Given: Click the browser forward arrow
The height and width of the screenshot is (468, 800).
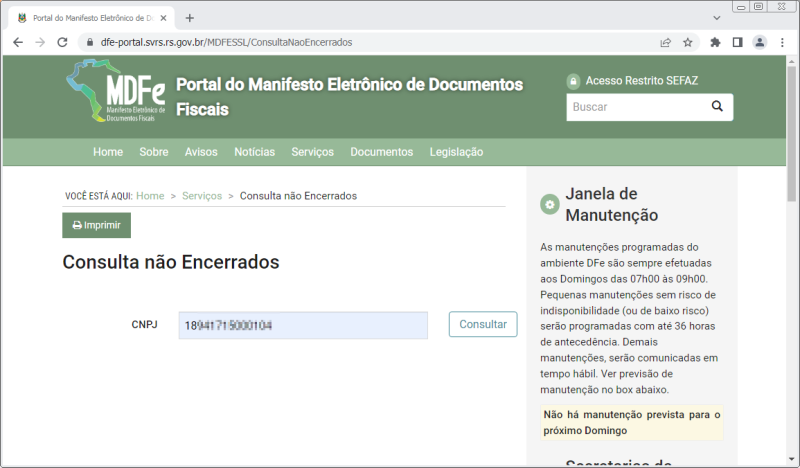Looking at the screenshot, I should [40, 42].
